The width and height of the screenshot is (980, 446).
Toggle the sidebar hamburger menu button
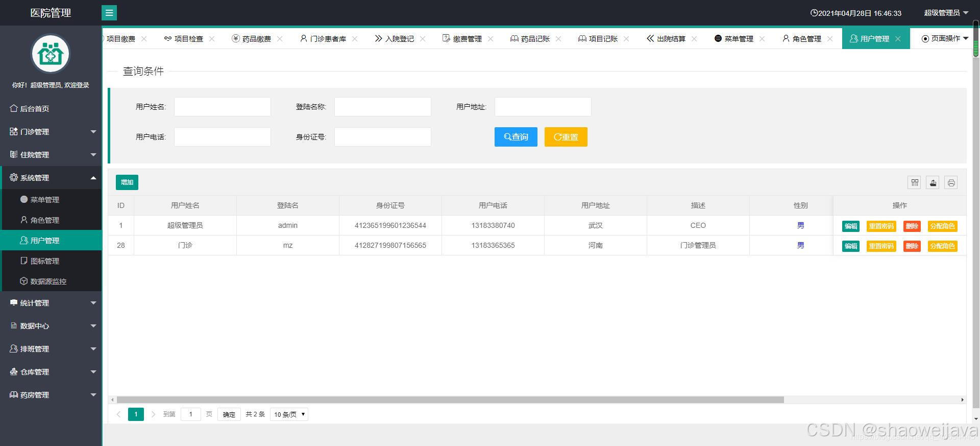point(109,13)
